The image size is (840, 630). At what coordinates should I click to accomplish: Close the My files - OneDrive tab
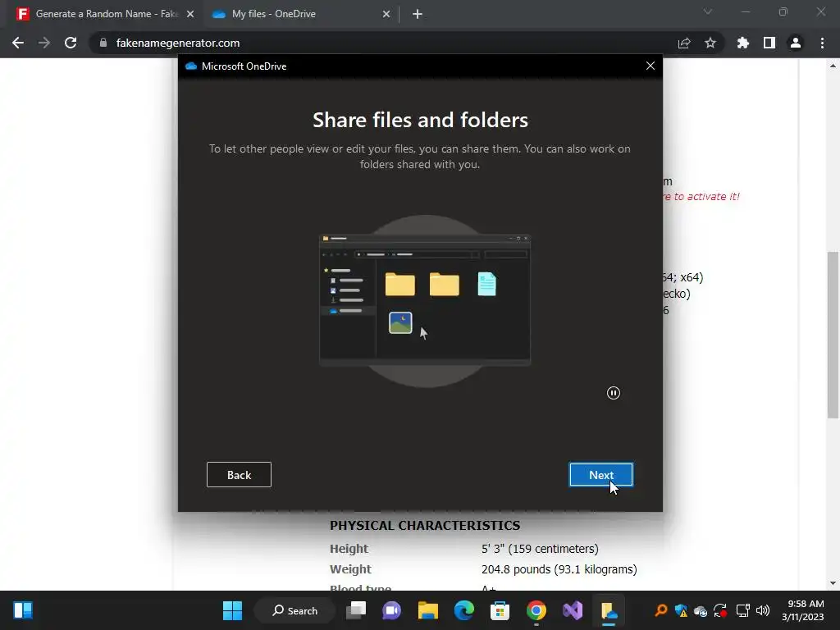point(386,14)
